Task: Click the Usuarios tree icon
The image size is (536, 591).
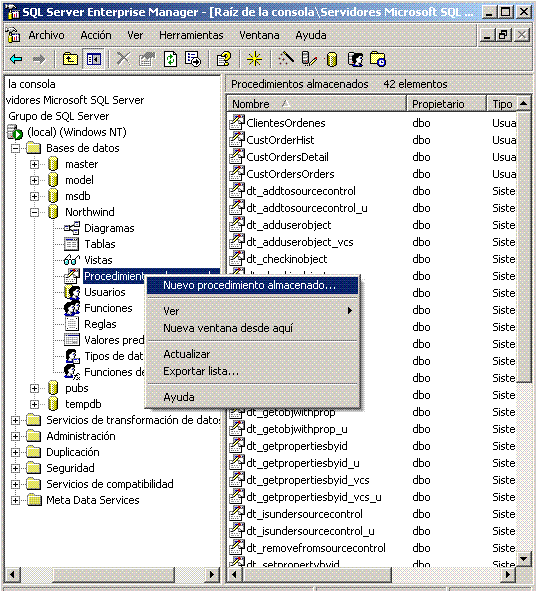Action: coord(72,292)
